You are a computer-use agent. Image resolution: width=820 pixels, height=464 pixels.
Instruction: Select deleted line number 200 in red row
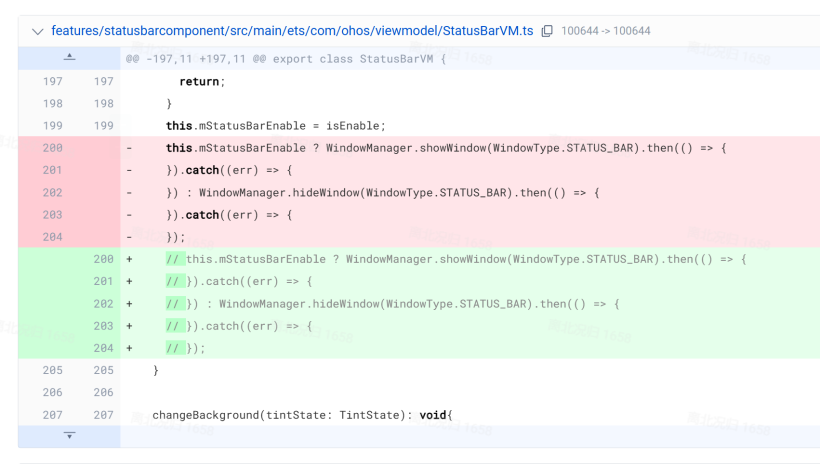(52, 148)
